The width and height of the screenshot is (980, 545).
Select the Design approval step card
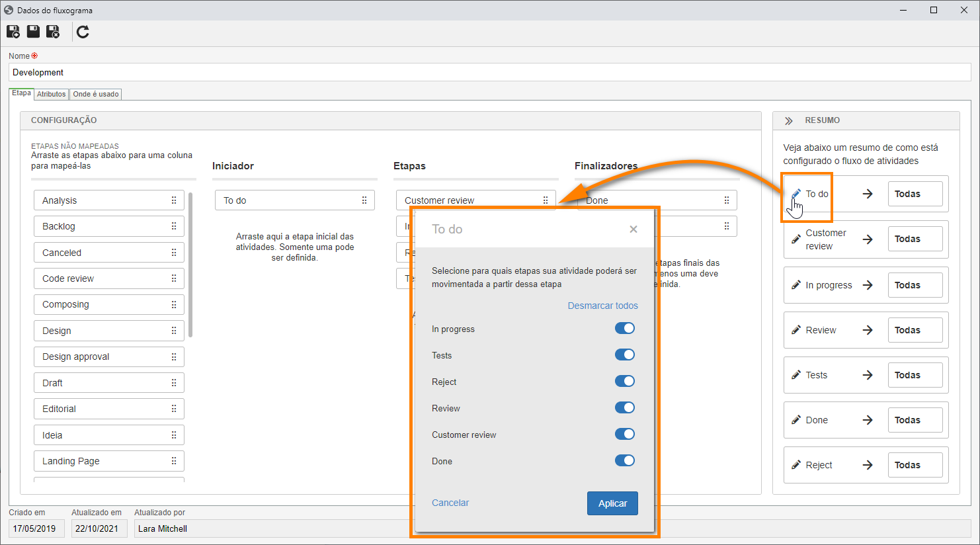point(109,356)
